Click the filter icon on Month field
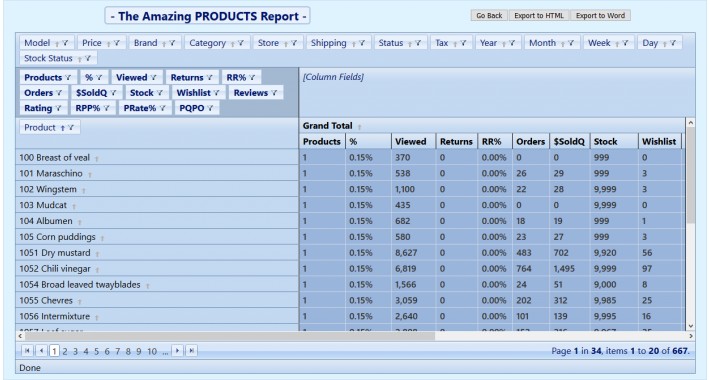The image size is (710, 380). click(x=571, y=43)
